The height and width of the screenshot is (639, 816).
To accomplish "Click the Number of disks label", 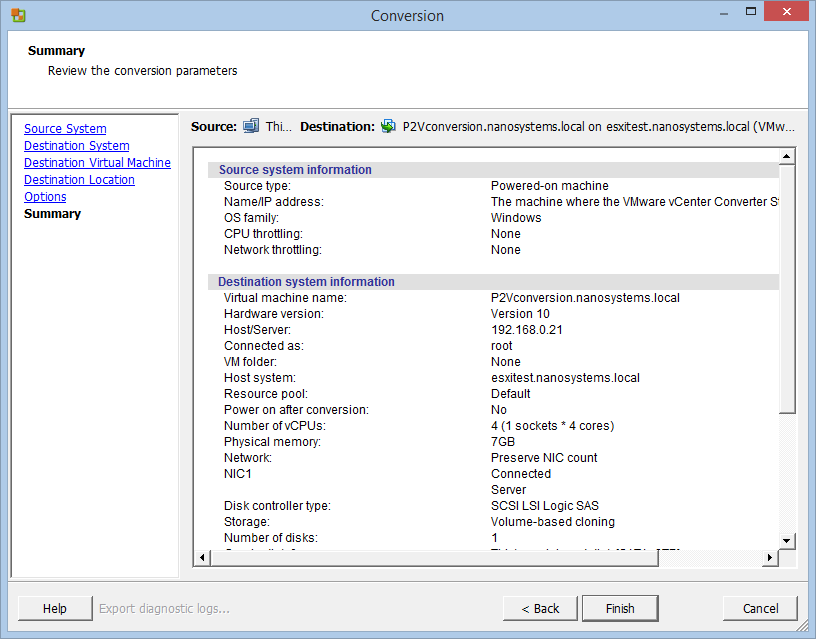I will pyautogui.click(x=271, y=538).
